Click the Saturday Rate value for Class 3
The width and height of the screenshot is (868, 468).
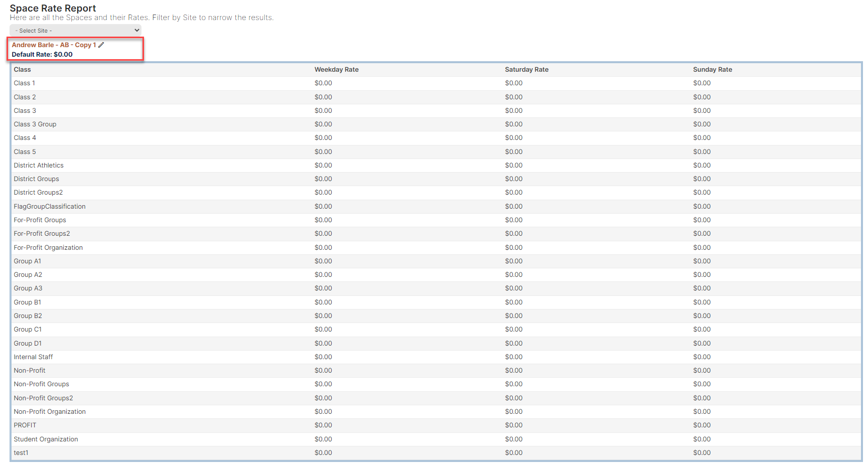coord(514,111)
